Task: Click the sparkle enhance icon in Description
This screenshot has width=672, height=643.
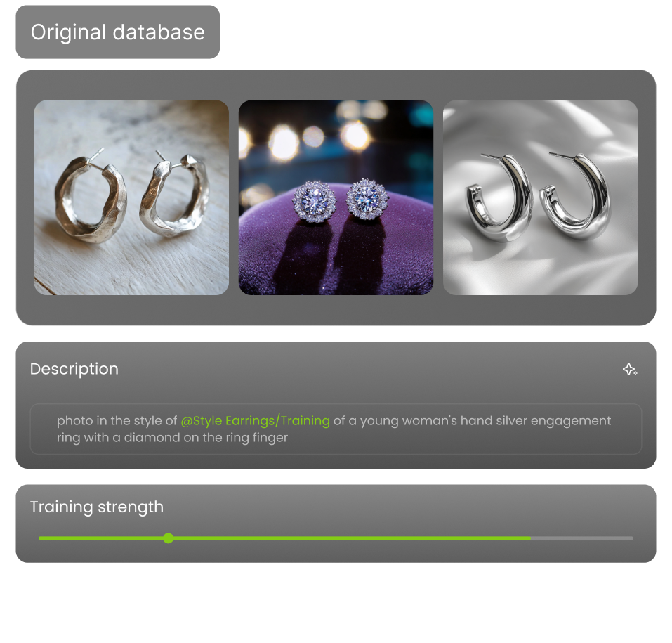Action: coord(630,369)
